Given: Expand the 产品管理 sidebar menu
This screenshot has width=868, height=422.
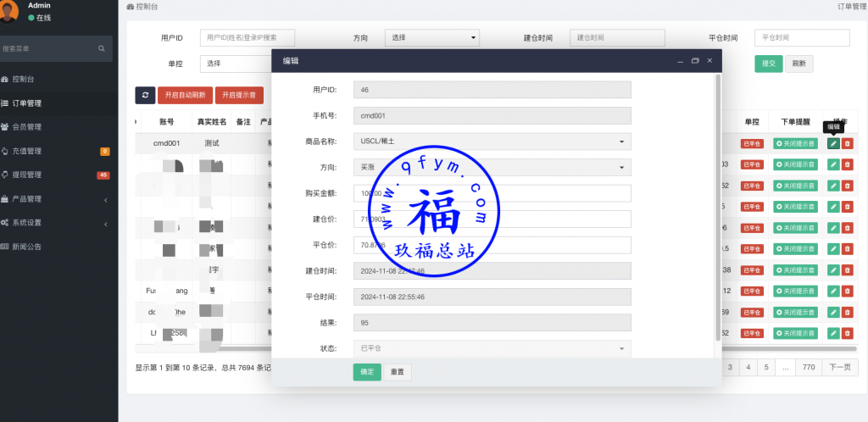Looking at the screenshot, I should pyautogui.click(x=56, y=199).
